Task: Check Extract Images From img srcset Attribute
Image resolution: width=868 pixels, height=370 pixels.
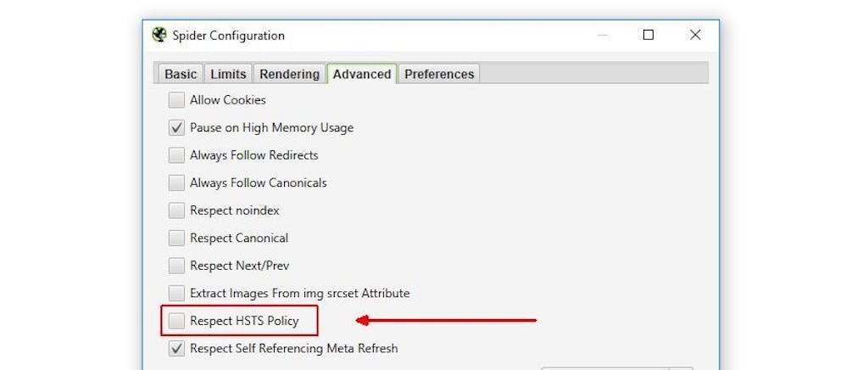Action: 176,294
